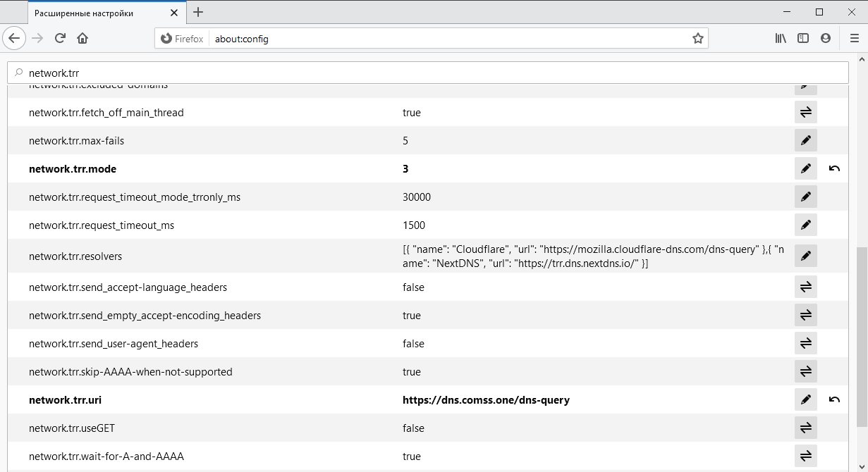Toggle network.trr.useGET value
This screenshot has width=868, height=472.
tap(805, 428)
